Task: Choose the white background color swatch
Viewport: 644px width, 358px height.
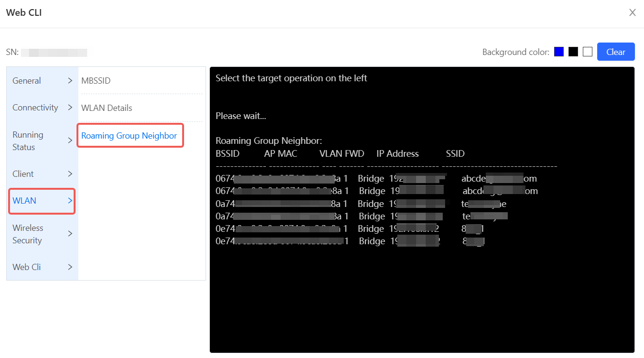Action: point(588,52)
